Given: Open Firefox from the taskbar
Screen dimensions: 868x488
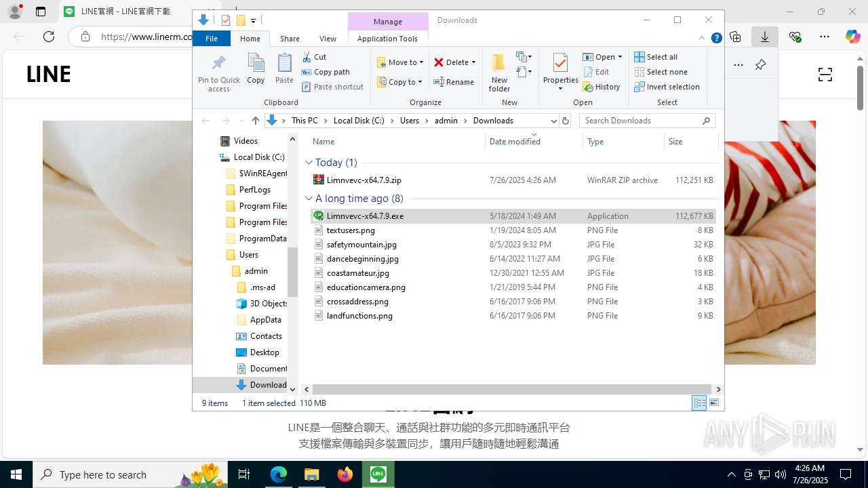Looking at the screenshot, I should 344,474.
